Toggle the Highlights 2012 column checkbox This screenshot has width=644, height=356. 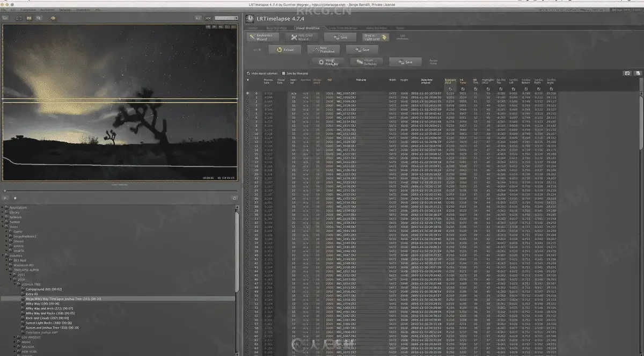(488, 89)
